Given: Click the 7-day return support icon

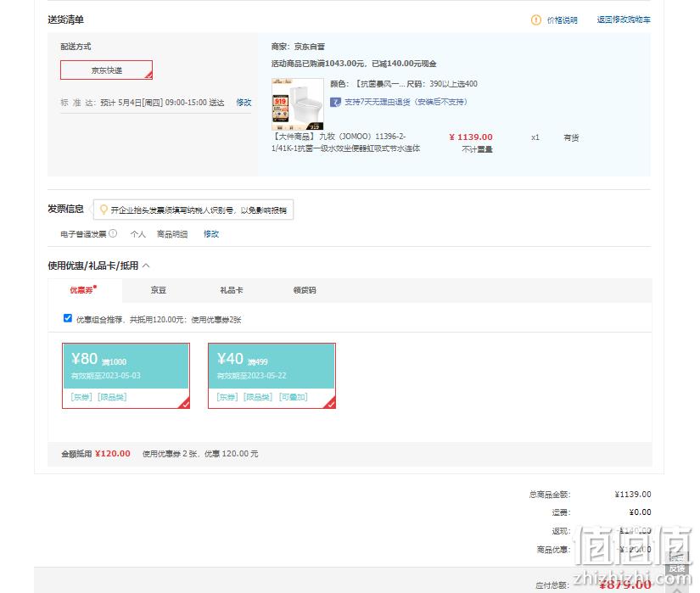Looking at the screenshot, I should coord(335,102).
